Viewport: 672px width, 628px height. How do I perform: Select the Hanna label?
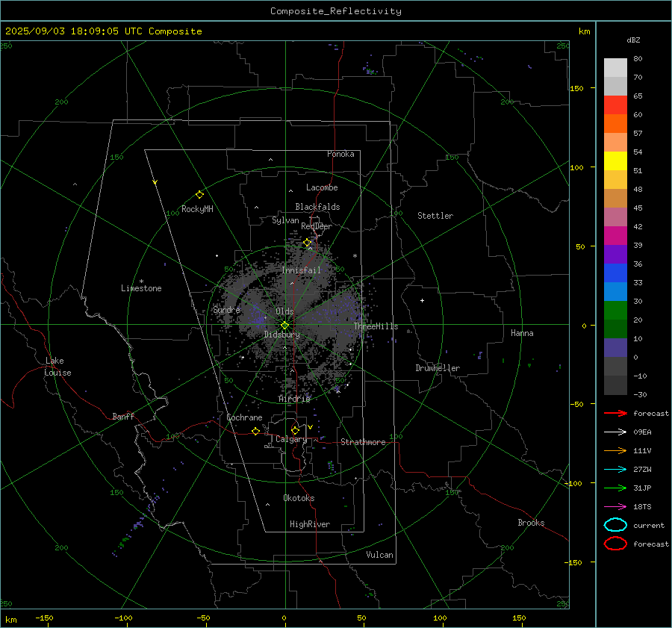(522, 333)
